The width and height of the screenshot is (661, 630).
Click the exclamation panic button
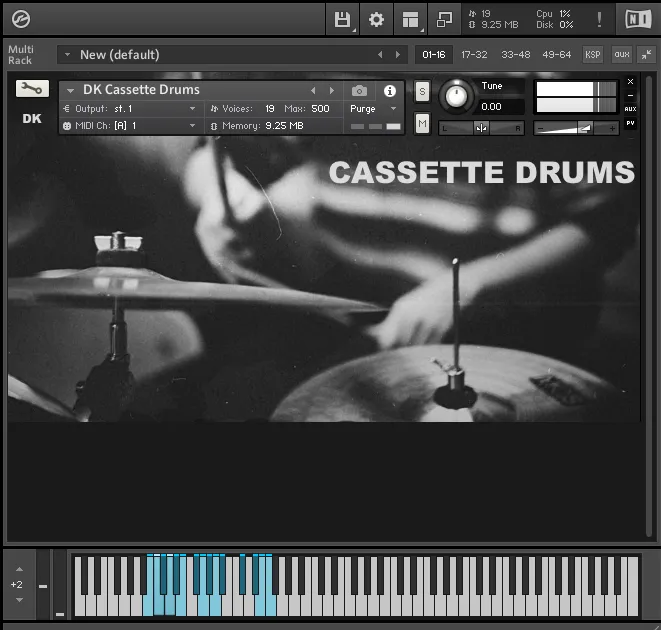coord(599,19)
